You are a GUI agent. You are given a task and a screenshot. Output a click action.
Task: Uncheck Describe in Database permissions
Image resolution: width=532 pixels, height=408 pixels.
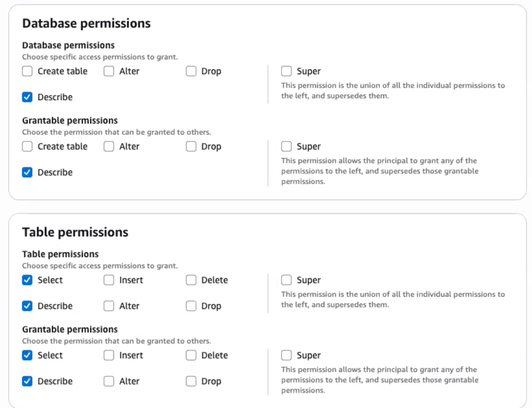point(27,97)
